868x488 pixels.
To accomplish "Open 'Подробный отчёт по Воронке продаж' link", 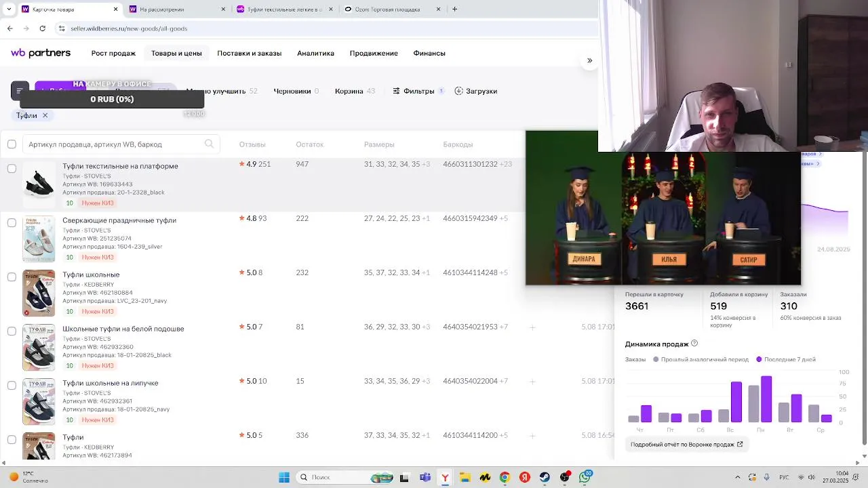I will 686,445.
